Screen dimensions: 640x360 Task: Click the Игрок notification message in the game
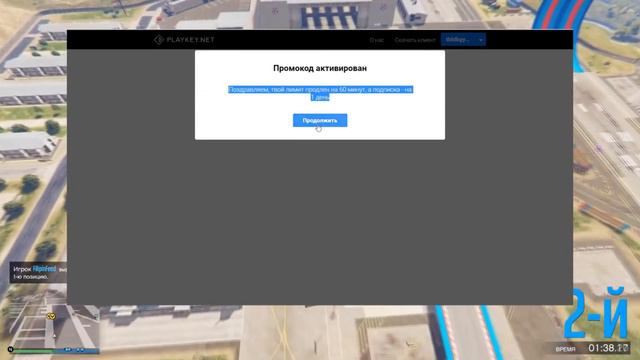[x=39, y=273]
